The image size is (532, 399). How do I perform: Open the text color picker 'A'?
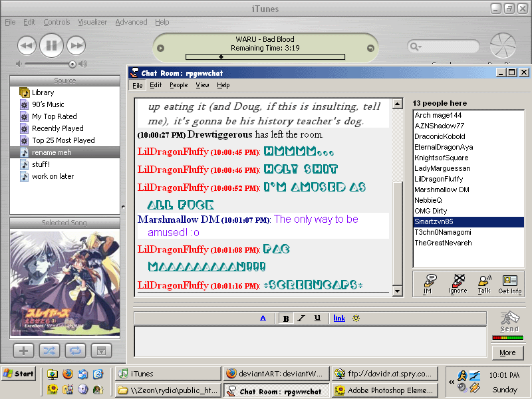(x=263, y=319)
